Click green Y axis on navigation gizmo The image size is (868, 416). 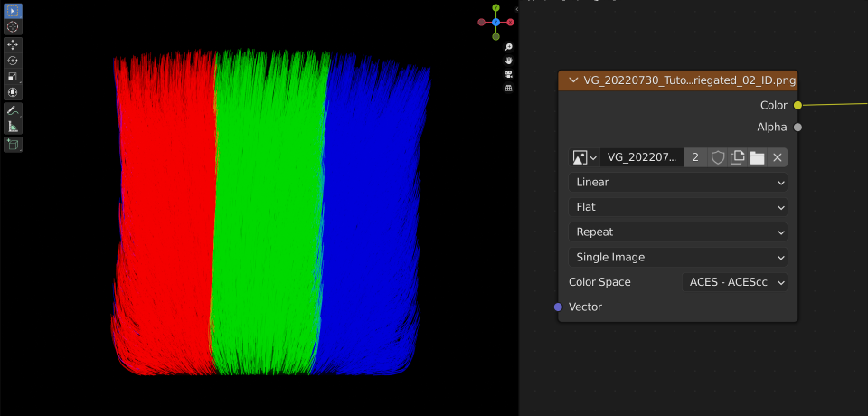[496, 8]
